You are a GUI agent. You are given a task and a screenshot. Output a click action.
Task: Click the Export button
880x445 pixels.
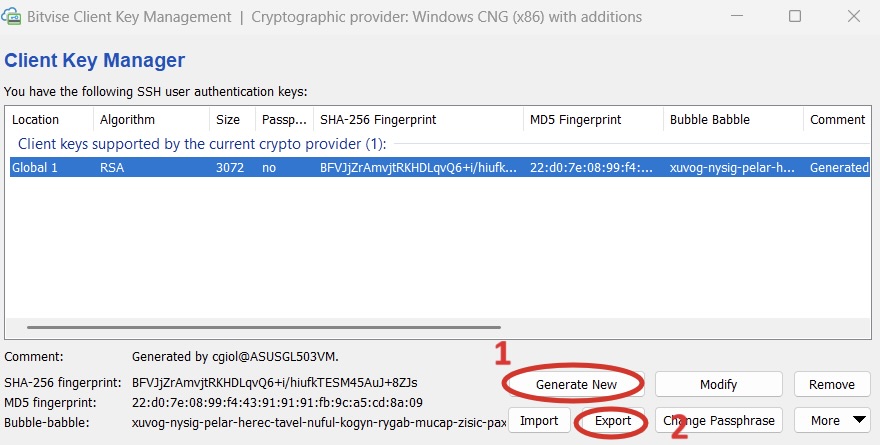[x=614, y=421]
